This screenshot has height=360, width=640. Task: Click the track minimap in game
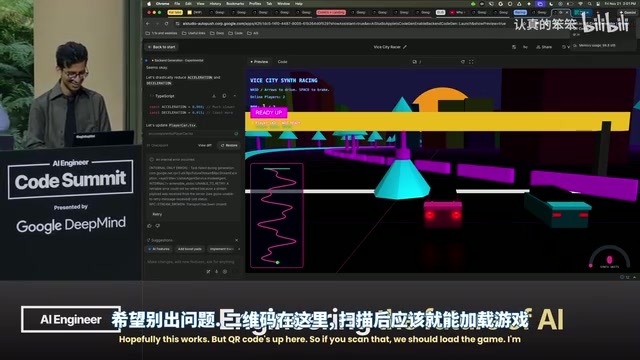click(277, 215)
